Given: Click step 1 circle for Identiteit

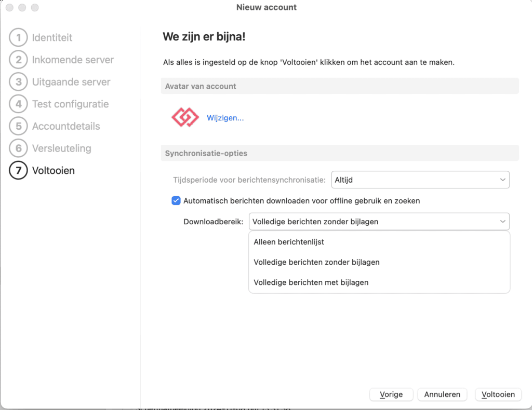Looking at the screenshot, I should (x=18, y=38).
